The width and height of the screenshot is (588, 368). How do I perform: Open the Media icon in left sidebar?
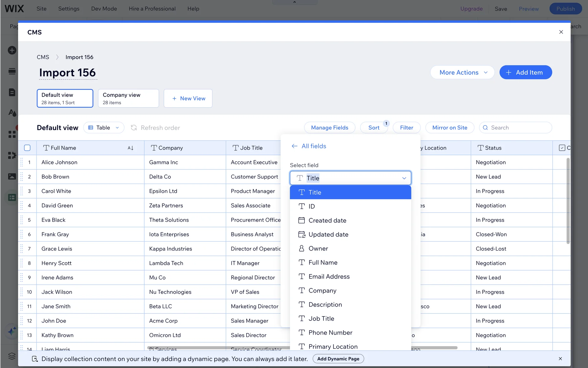click(12, 176)
